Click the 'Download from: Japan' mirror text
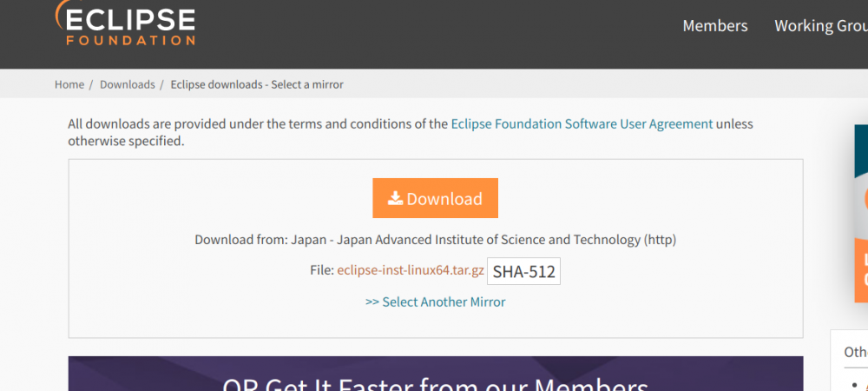The height and width of the screenshot is (391, 868). click(x=435, y=240)
